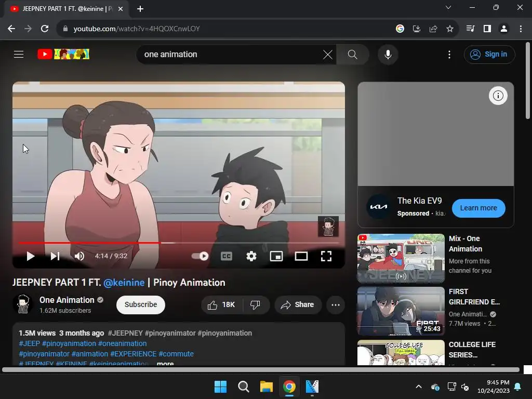Skip to the next video

[55, 256]
